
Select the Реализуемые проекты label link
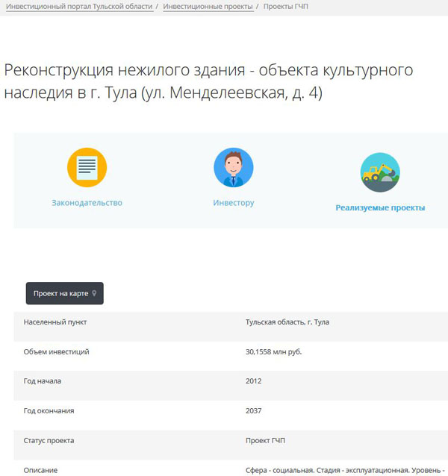pos(380,208)
